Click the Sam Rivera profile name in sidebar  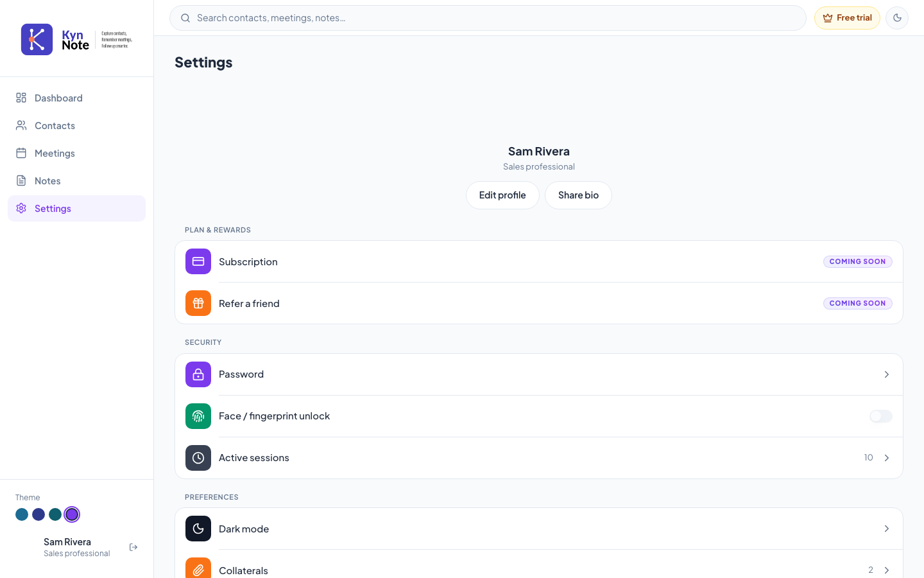pos(67,542)
